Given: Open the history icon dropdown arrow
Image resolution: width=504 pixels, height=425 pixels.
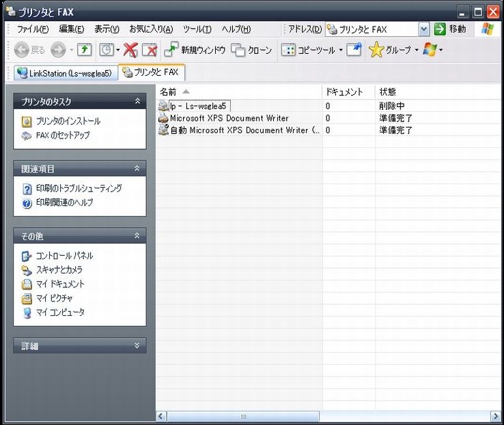Looking at the screenshot, I should pyautogui.click(x=118, y=50).
